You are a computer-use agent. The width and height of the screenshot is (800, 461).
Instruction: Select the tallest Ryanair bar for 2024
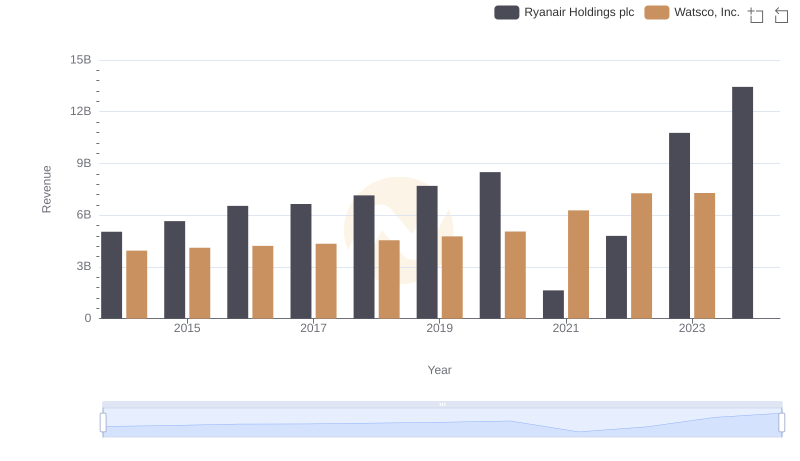click(x=742, y=203)
